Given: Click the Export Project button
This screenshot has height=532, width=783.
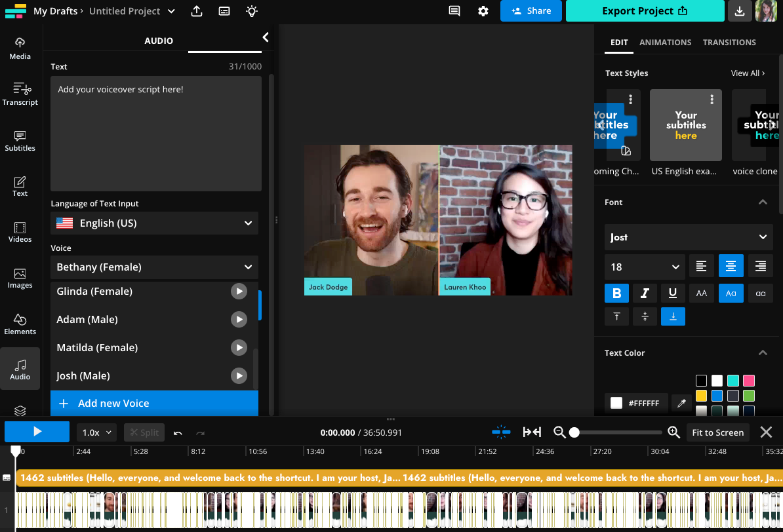Looking at the screenshot, I should tap(645, 11).
